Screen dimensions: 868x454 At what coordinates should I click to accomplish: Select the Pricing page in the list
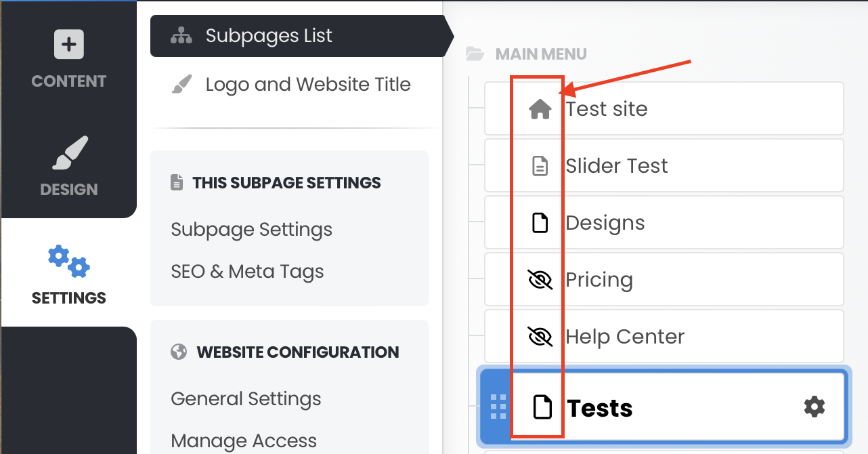(664, 280)
